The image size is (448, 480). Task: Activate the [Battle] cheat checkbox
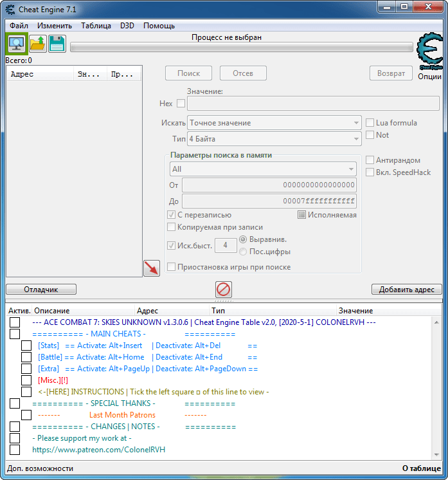26,357
